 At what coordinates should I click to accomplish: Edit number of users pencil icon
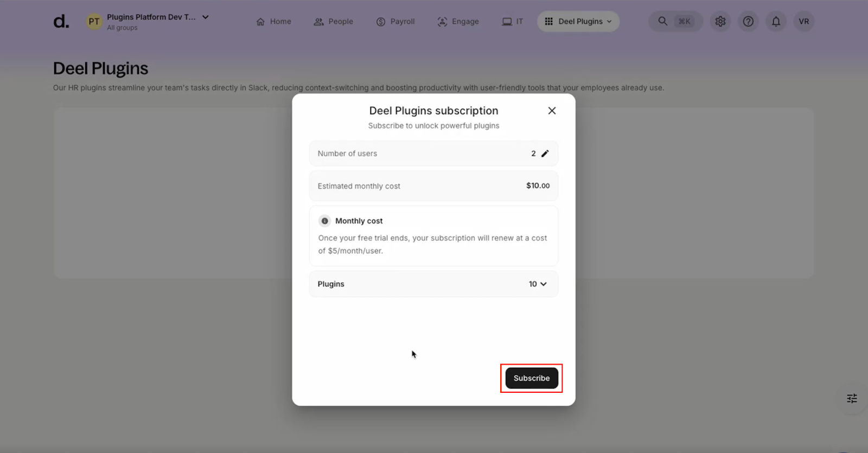click(x=545, y=154)
